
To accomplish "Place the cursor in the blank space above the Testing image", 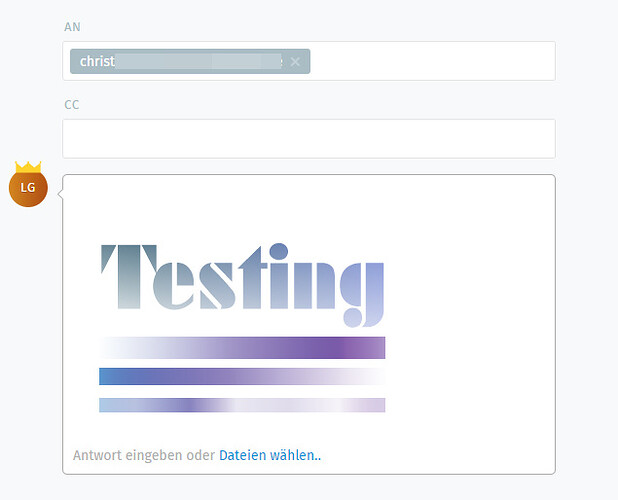I will 309,207.
